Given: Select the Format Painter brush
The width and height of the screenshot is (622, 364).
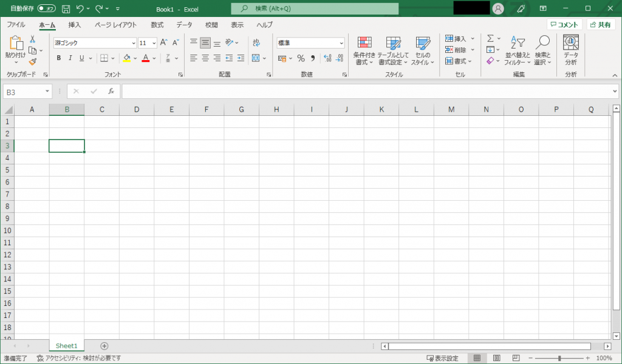Looking at the screenshot, I should 33,62.
